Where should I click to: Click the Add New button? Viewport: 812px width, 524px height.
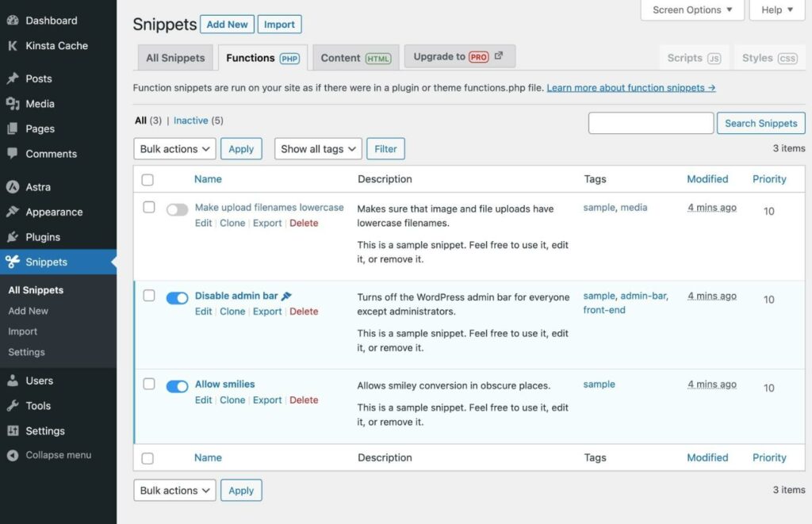click(227, 25)
